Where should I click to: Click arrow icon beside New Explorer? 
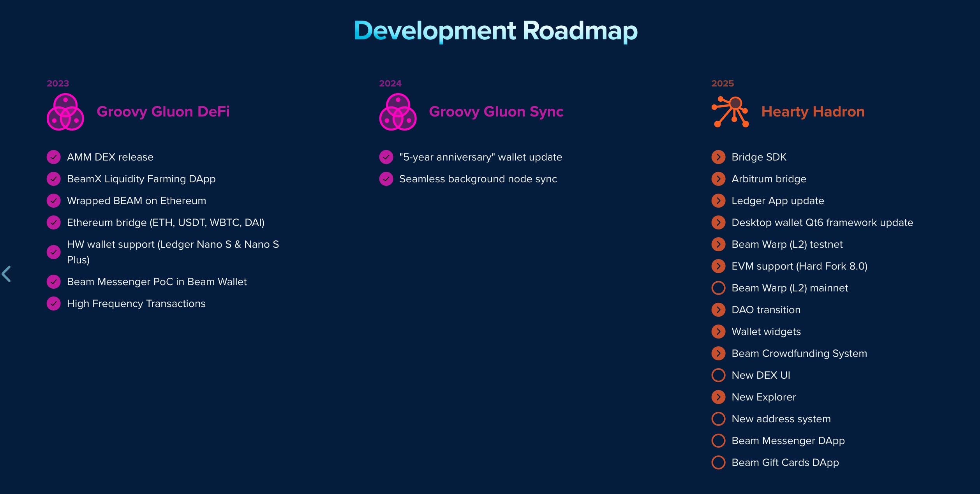coord(719,397)
